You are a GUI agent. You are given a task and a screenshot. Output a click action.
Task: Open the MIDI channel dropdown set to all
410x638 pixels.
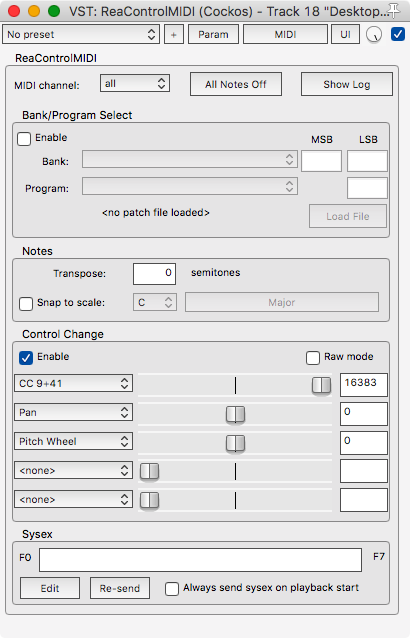point(135,83)
